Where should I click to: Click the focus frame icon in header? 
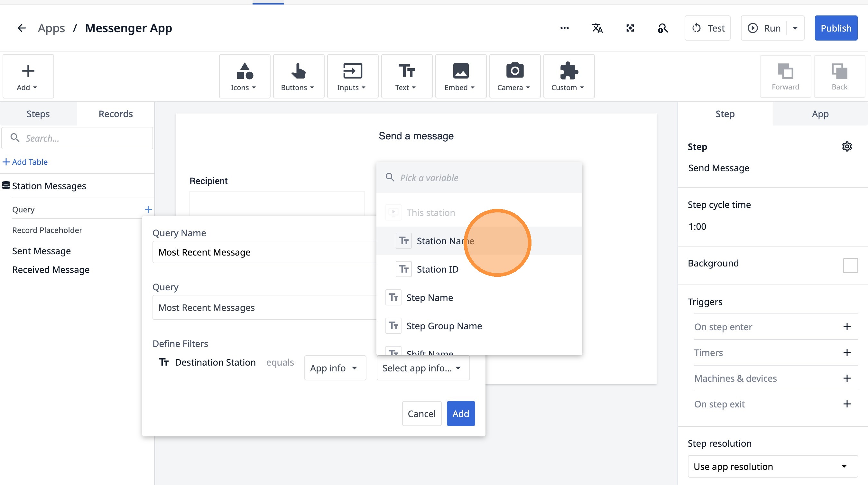(630, 28)
